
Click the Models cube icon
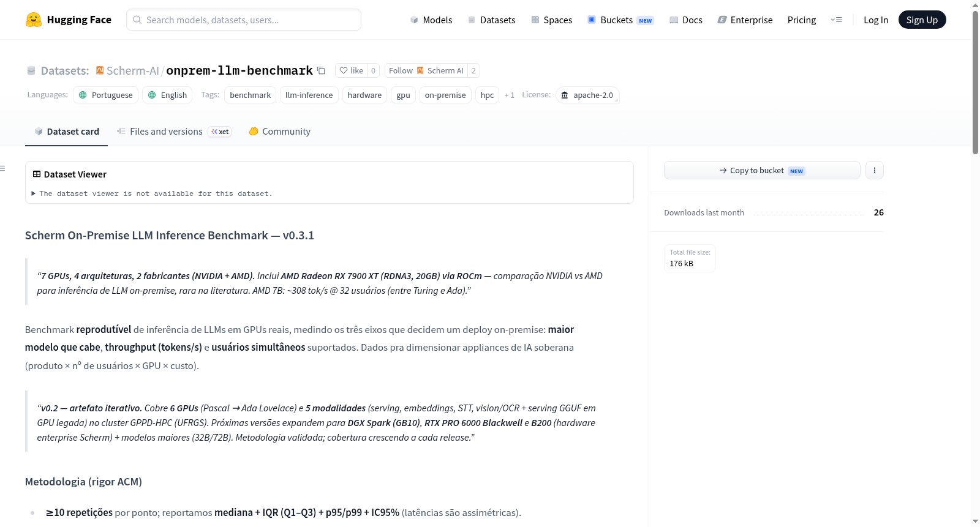click(414, 20)
